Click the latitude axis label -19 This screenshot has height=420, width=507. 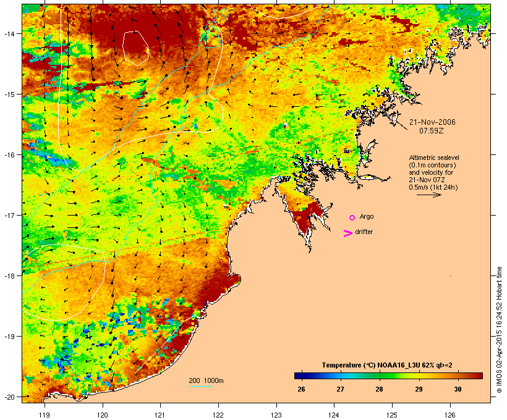coord(9,337)
